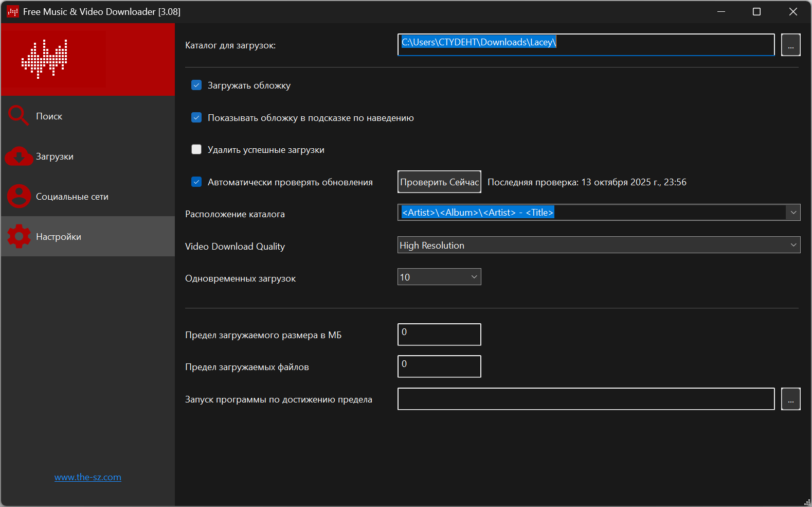The height and width of the screenshot is (507, 812).
Task: Open the simultaneous downloads count dropdown
Action: tap(474, 277)
